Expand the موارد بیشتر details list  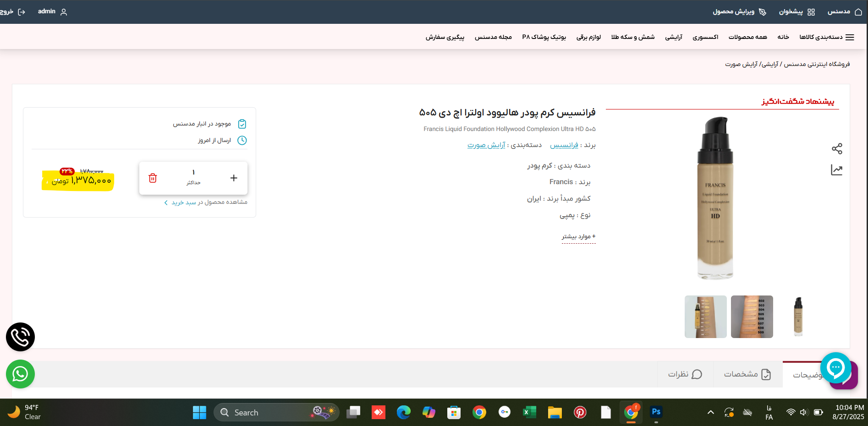click(578, 236)
